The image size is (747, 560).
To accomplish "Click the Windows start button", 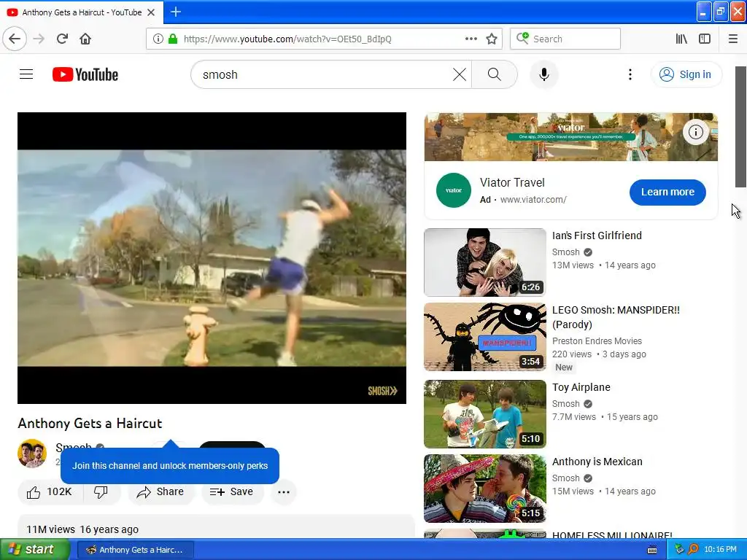I will point(34,549).
